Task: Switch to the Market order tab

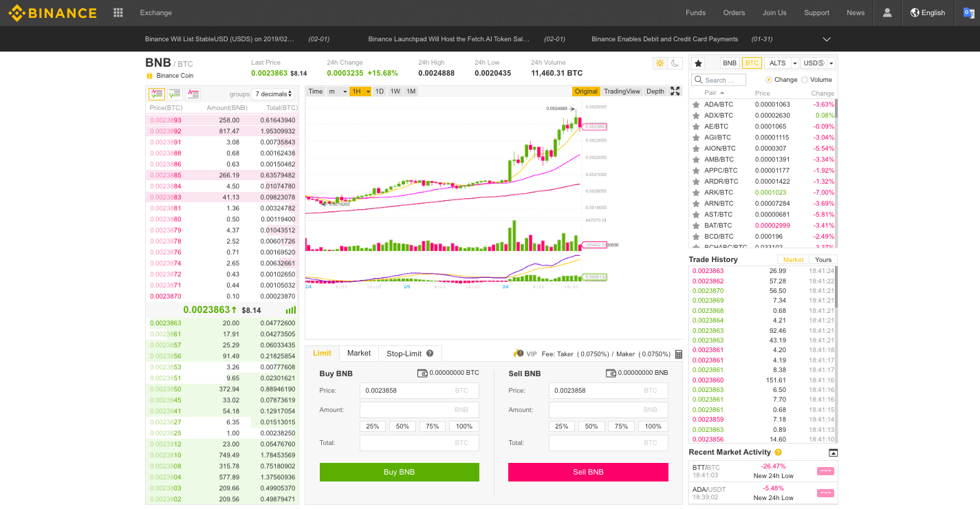Action: pyautogui.click(x=359, y=353)
